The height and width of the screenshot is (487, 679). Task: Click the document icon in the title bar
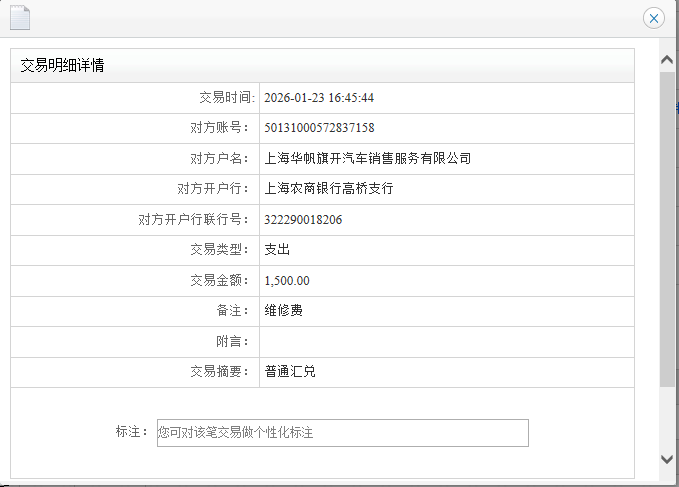tap(21, 17)
